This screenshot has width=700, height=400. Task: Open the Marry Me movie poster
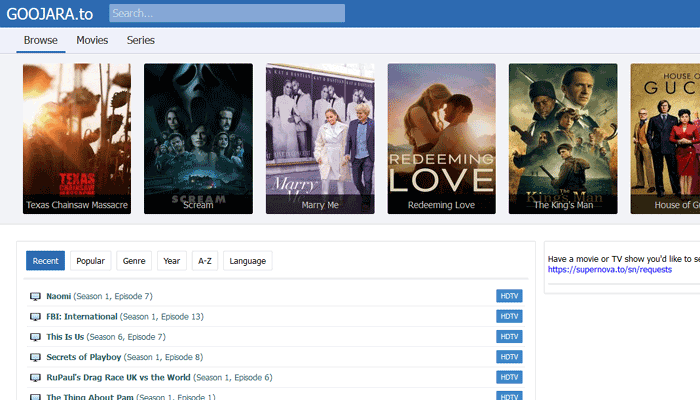320,138
